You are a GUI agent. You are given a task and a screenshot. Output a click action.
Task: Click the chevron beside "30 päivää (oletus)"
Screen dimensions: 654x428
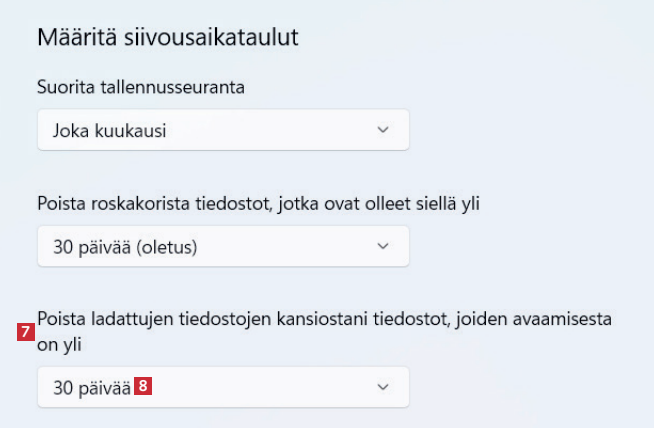[383, 246]
